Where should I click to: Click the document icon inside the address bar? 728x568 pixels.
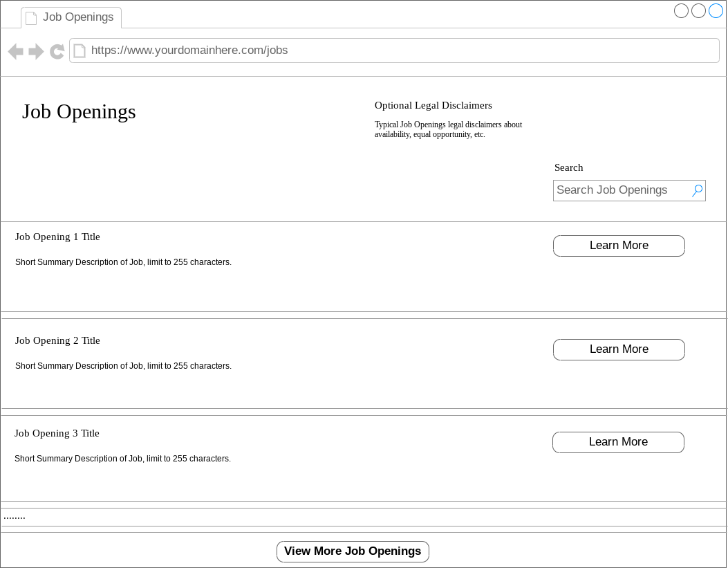point(80,50)
